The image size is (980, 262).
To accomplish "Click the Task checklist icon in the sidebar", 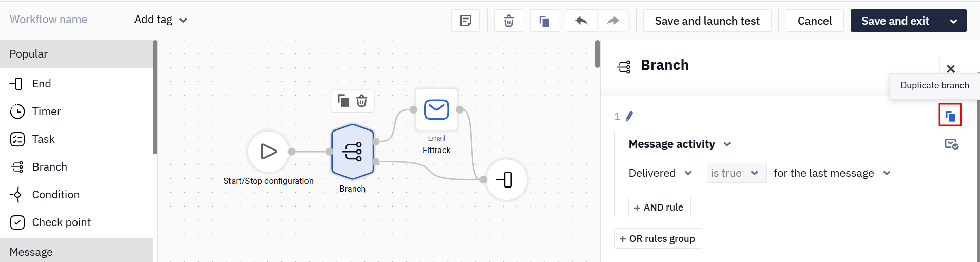I will [x=17, y=139].
